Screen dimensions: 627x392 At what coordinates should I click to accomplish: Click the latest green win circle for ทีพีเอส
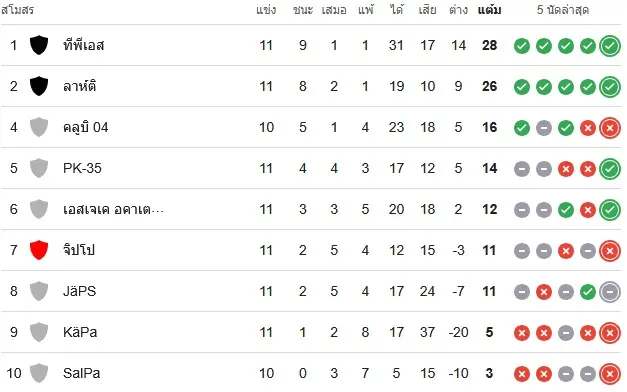pos(610,46)
